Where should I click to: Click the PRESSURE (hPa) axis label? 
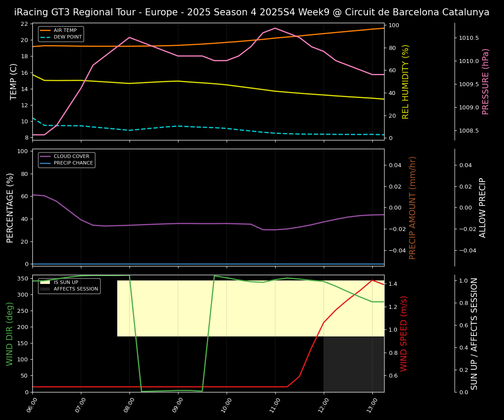pyautogui.click(x=486, y=81)
